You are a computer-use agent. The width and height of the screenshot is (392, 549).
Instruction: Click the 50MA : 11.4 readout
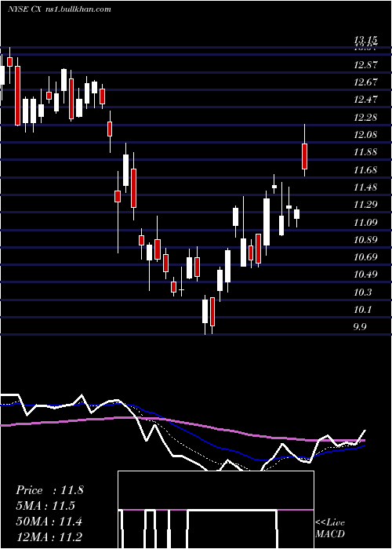coord(49,522)
